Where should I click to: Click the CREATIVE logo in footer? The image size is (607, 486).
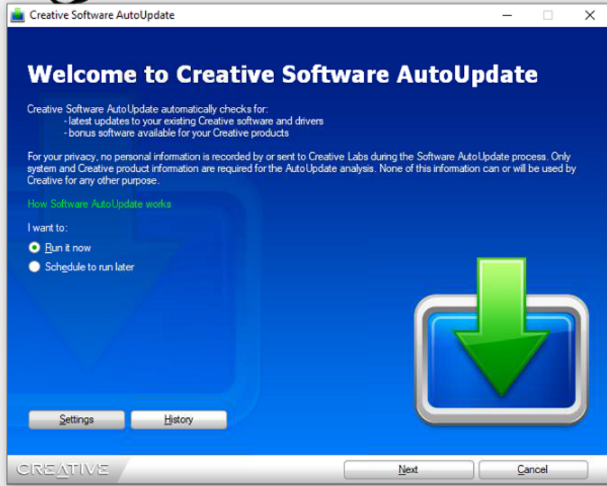click(63, 469)
